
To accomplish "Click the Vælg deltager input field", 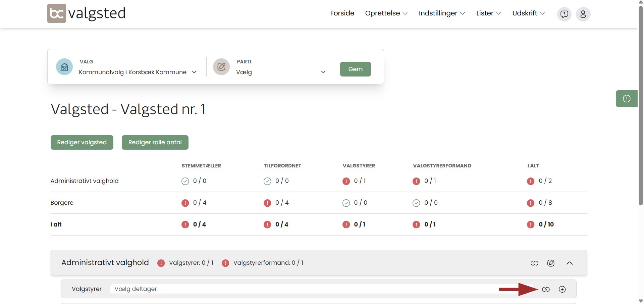I will pos(302,289).
